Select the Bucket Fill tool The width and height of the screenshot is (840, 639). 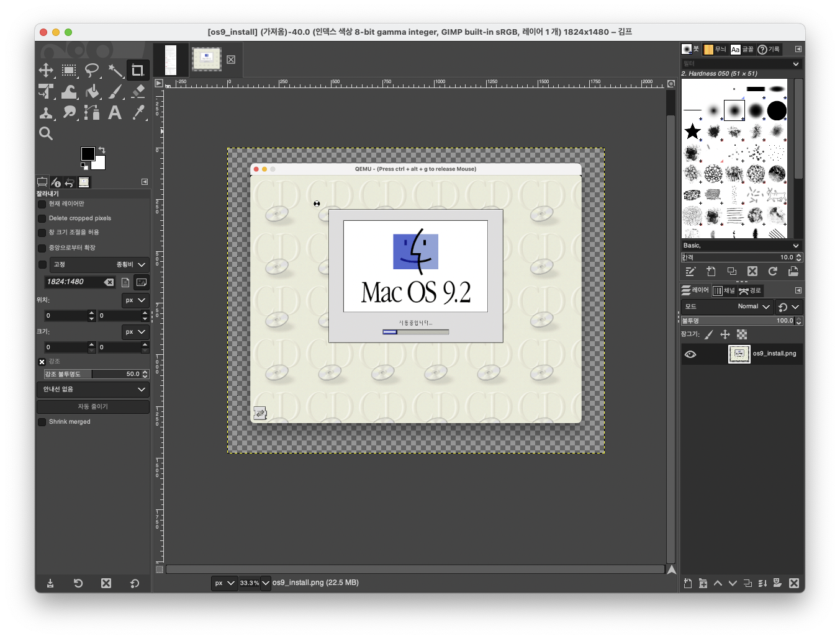click(x=92, y=92)
